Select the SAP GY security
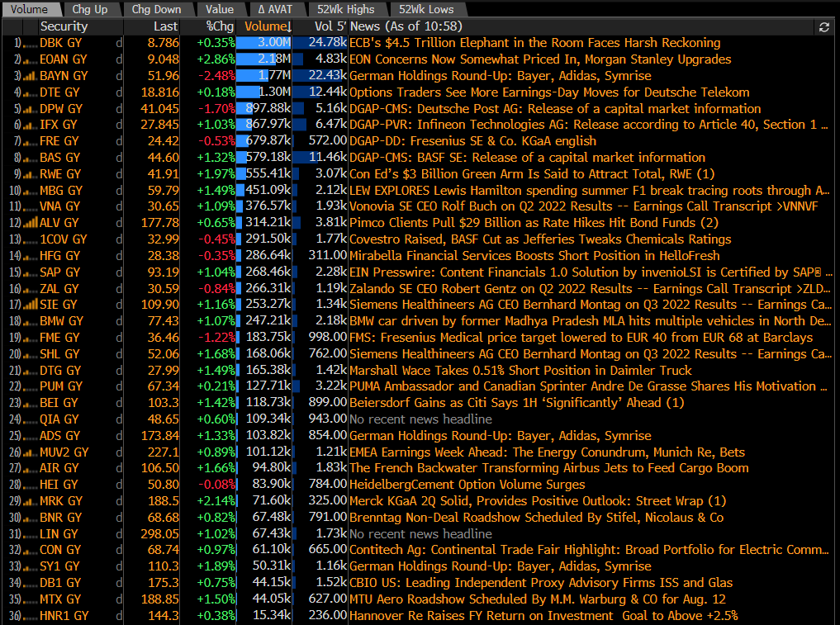This screenshot has height=625, width=840. click(59, 272)
